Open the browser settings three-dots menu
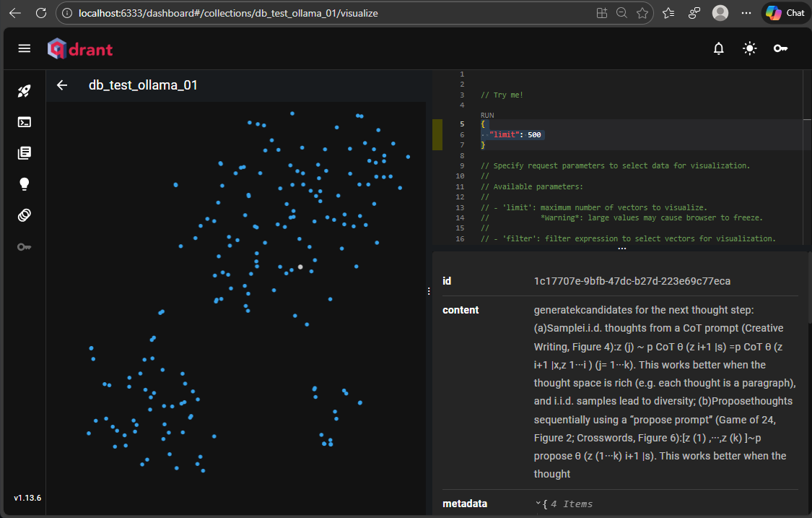Viewport: 812px width, 518px height. (x=746, y=13)
